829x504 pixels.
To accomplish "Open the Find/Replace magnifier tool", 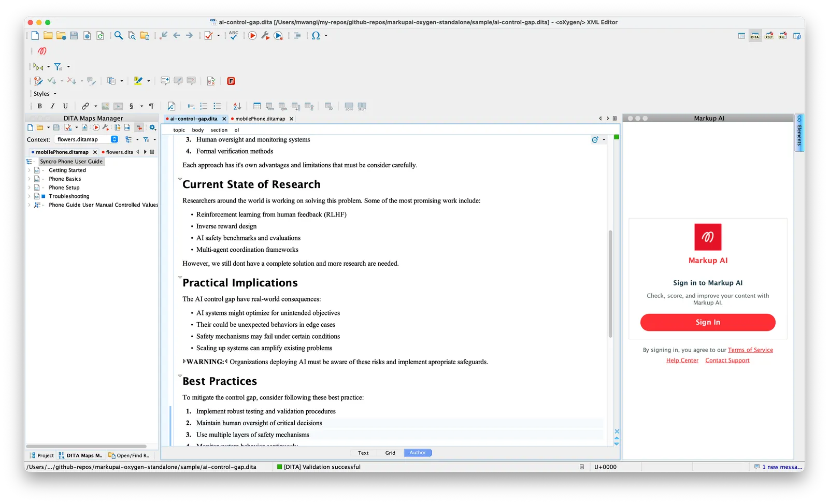I will pyautogui.click(x=119, y=35).
